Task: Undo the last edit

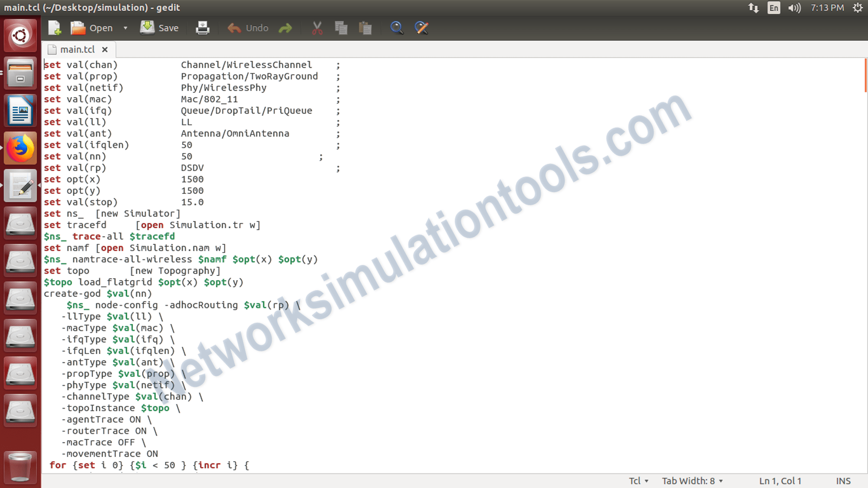Action: pyautogui.click(x=247, y=27)
